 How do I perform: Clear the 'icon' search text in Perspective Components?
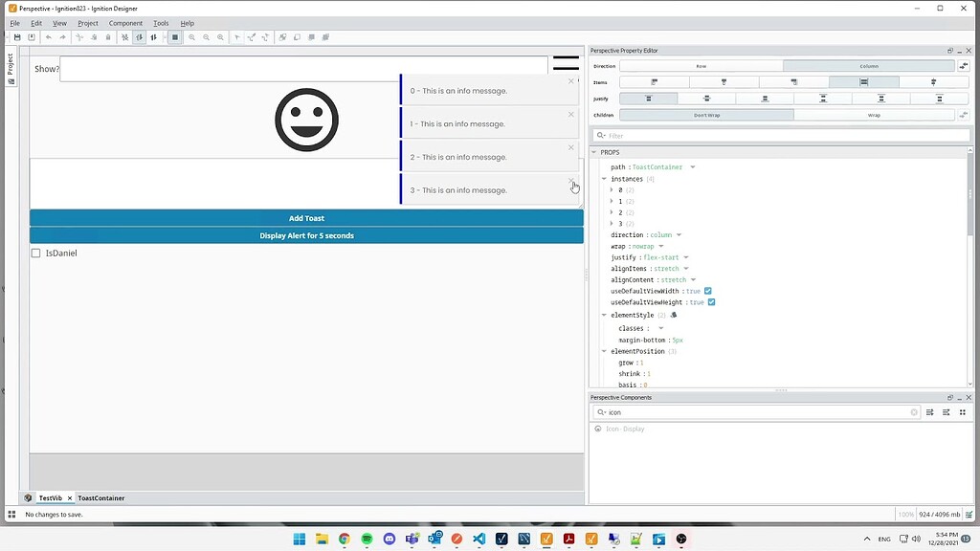pos(914,412)
